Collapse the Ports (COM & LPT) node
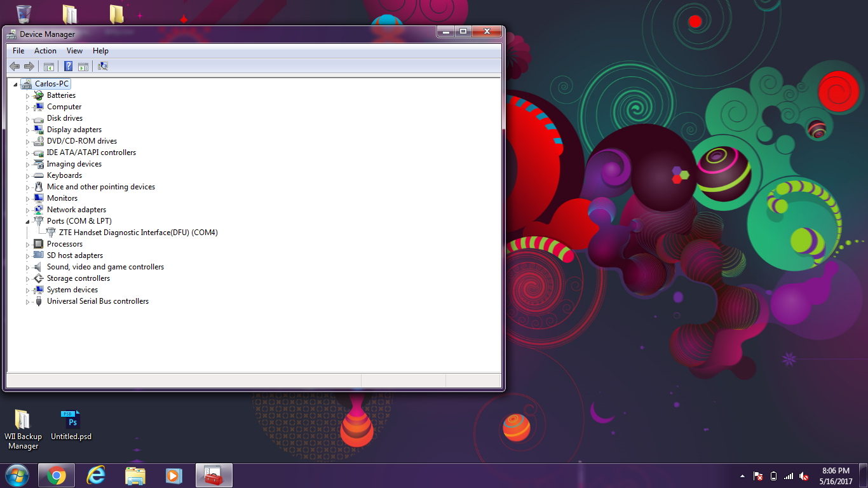 click(27, 222)
